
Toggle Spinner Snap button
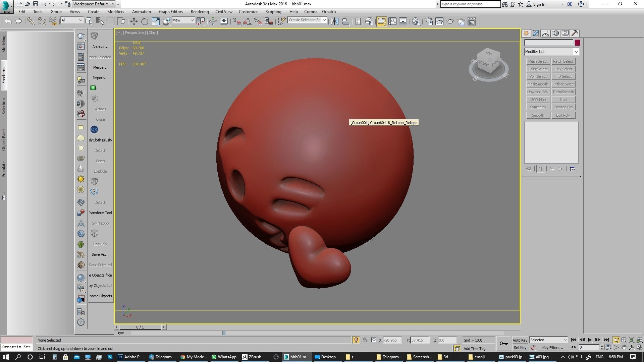pos(269,21)
